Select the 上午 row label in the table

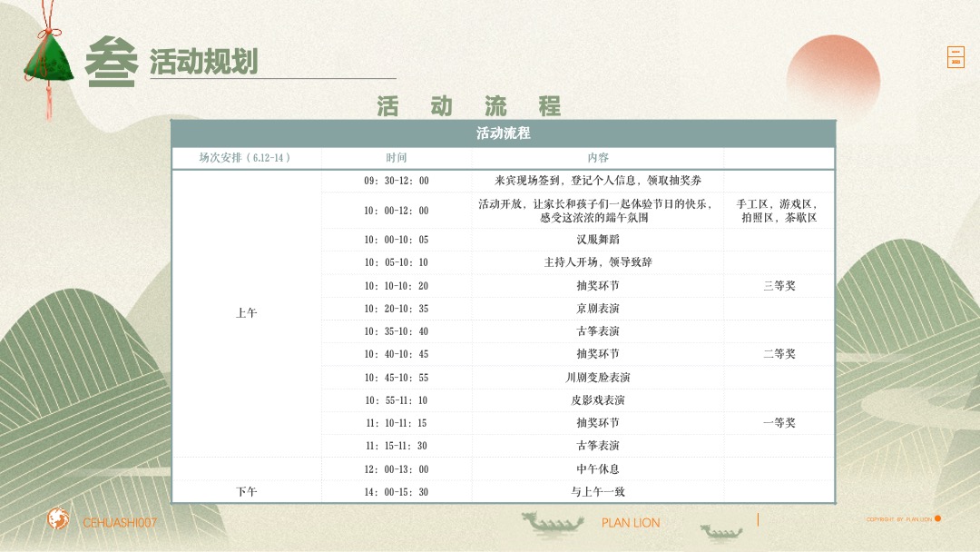(x=244, y=311)
